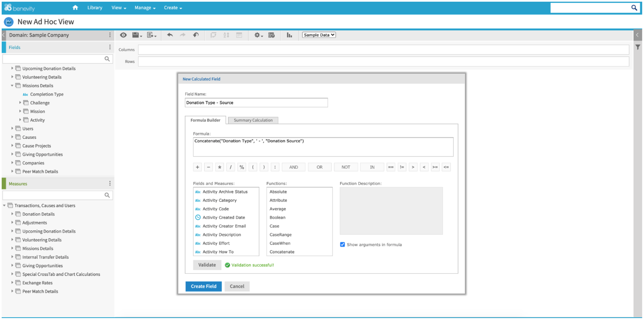Image resolution: width=644 pixels, height=320 pixels.
Task: Click the chart type bar icon
Action: (289, 35)
